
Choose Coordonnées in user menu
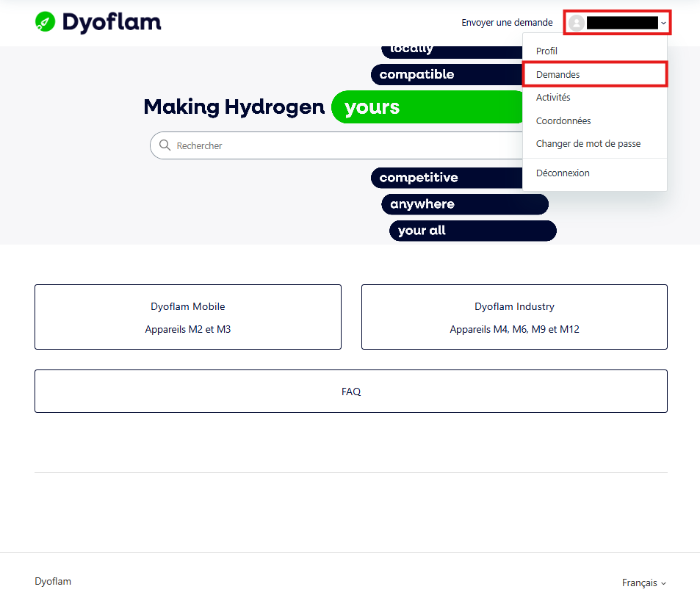click(x=595, y=120)
